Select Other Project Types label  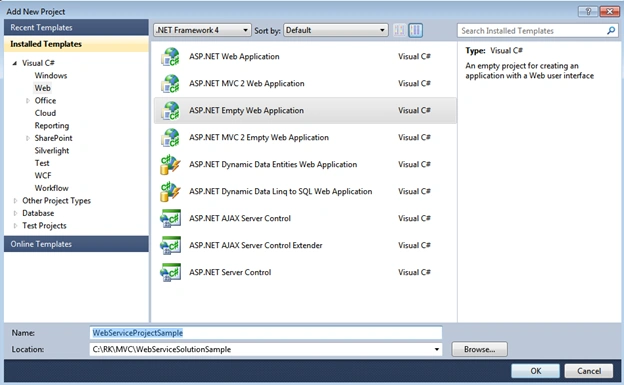point(57,201)
